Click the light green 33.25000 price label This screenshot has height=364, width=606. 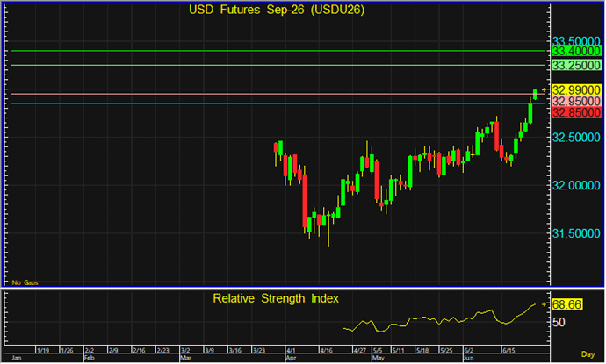576,65
